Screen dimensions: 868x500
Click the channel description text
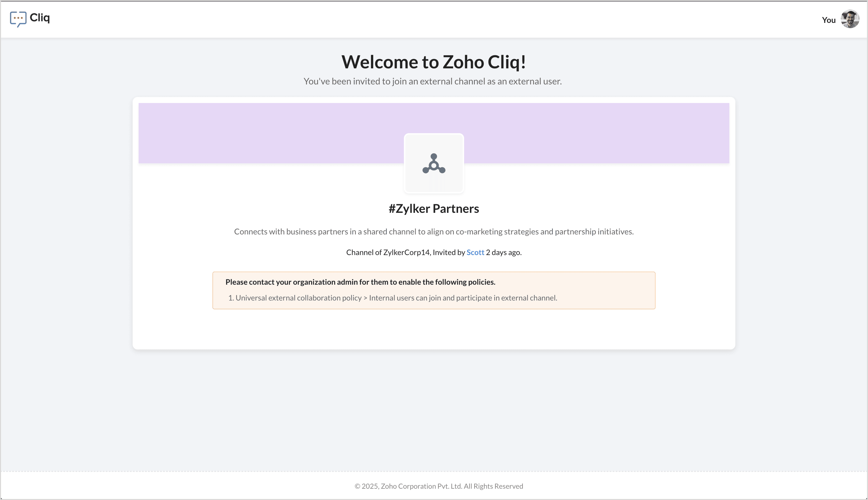click(x=433, y=232)
